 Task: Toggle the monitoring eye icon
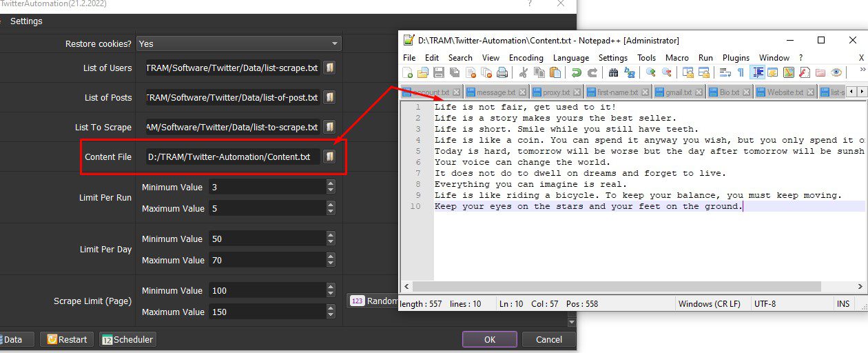coord(836,72)
